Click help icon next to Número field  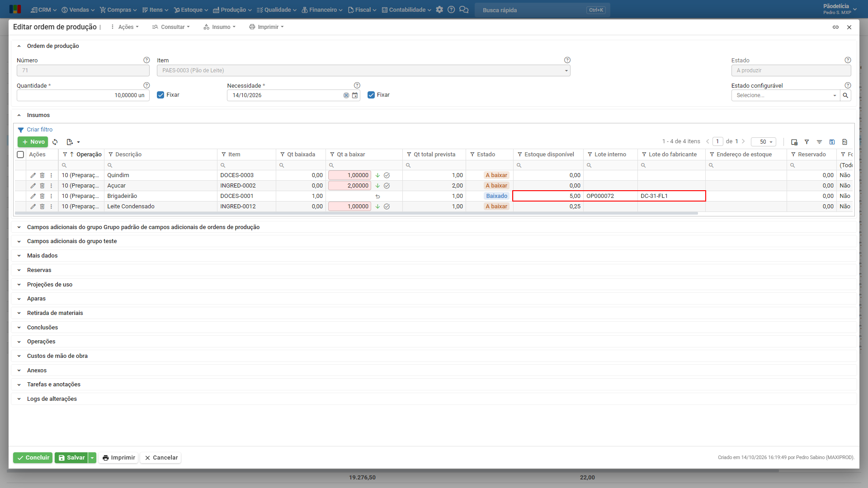click(146, 60)
